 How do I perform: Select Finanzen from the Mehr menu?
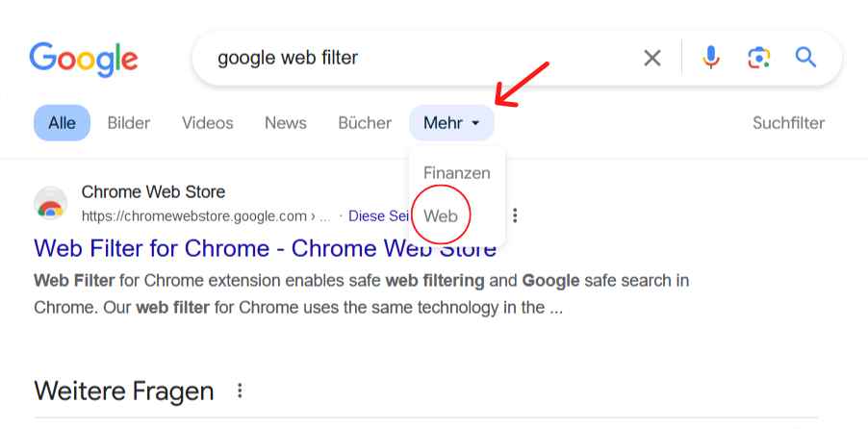457,173
